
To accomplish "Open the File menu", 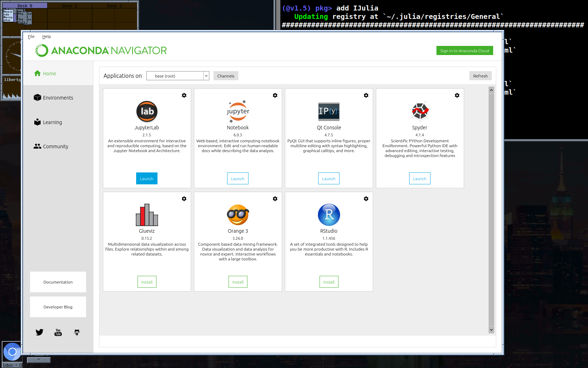I will (31, 36).
